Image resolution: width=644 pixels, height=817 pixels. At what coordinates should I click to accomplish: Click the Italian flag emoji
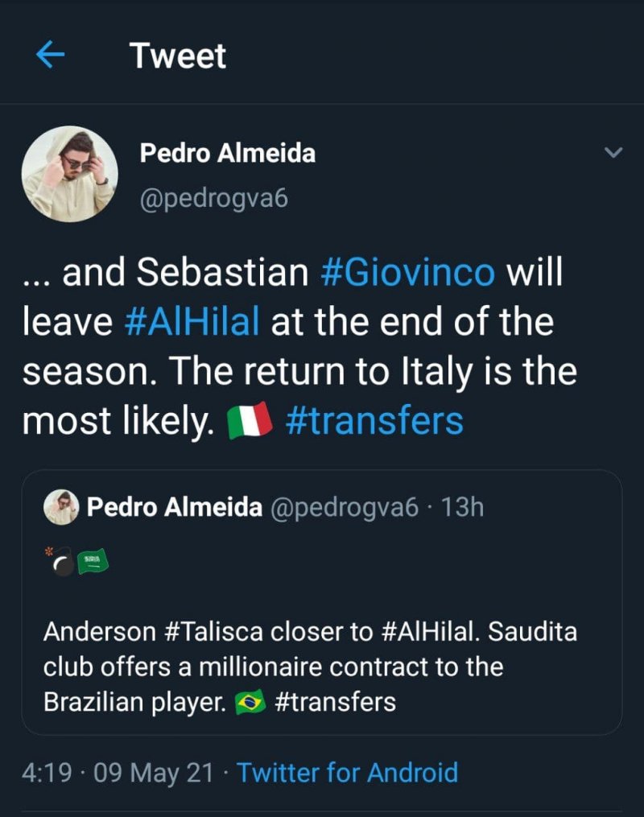(250, 422)
